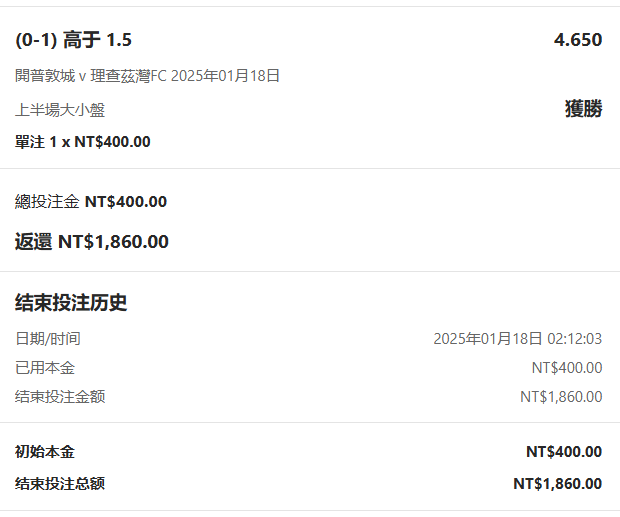Click the NT$400.00 value beside 已用本金
The width and height of the screenshot is (620, 517).
(x=566, y=368)
